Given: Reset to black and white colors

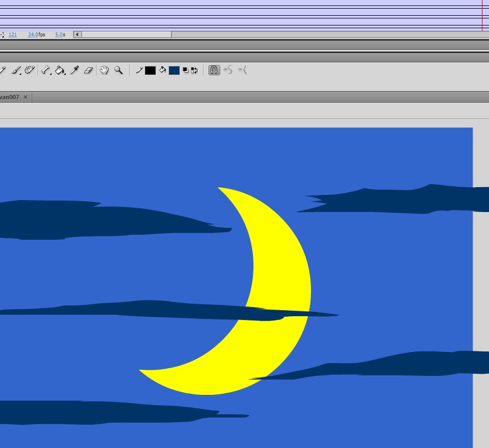Looking at the screenshot, I should [186, 71].
